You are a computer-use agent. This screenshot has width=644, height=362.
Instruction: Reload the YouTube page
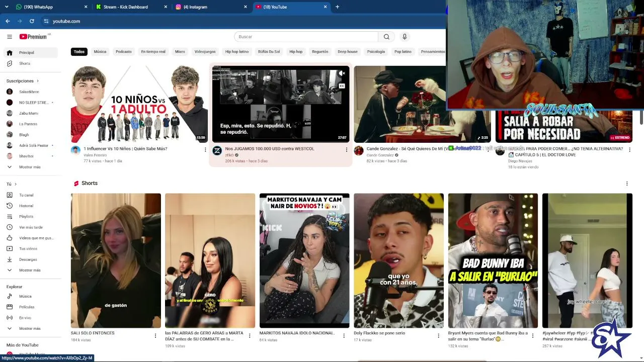(32, 21)
